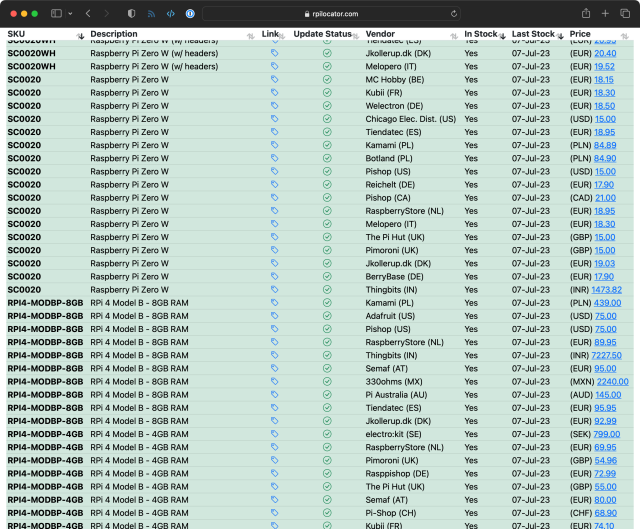Go back to the previous page
The height and width of the screenshot is (529, 640).
pyautogui.click(x=88, y=14)
